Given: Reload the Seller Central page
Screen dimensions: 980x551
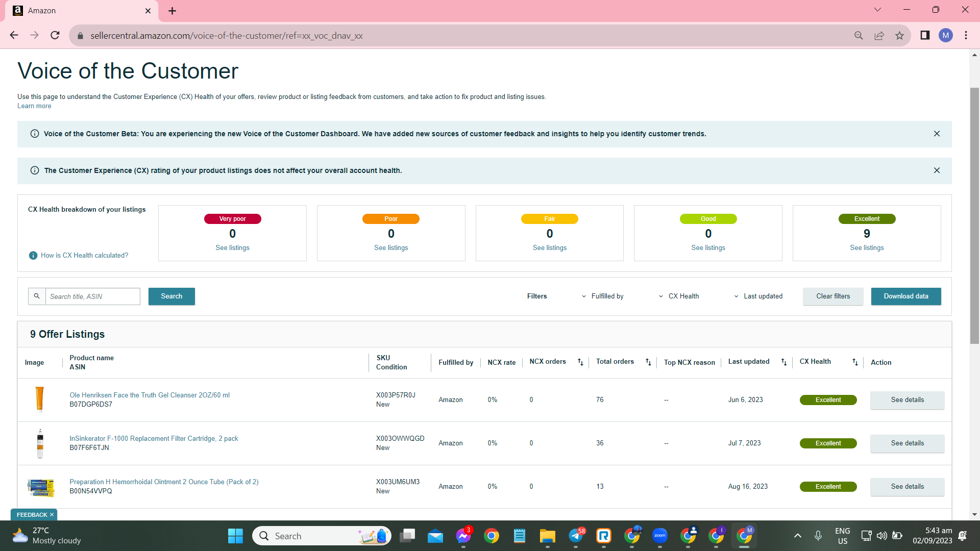Looking at the screenshot, I should (55, 35).
